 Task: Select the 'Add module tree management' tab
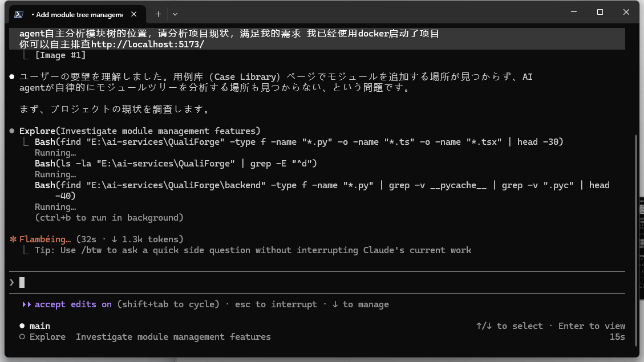tap(78, 14)
